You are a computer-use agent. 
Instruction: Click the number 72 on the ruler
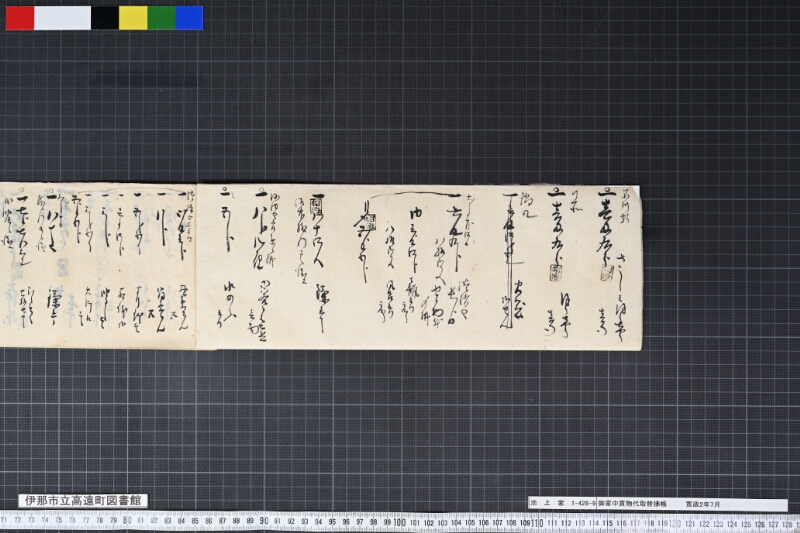[x=17, y=520]
